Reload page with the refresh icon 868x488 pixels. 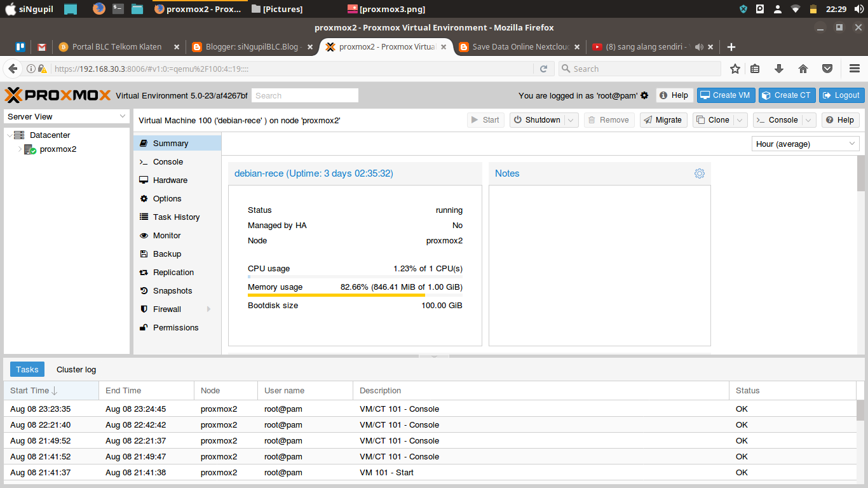click(x=543, y=69)
